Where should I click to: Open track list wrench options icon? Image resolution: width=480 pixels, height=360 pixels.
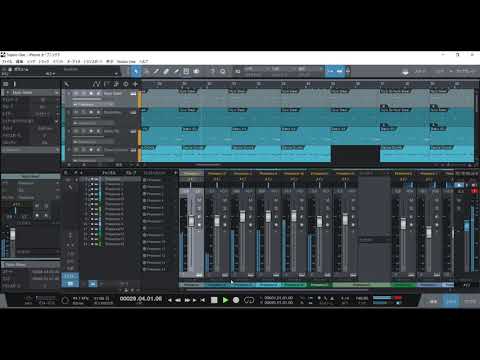[66, 84]
